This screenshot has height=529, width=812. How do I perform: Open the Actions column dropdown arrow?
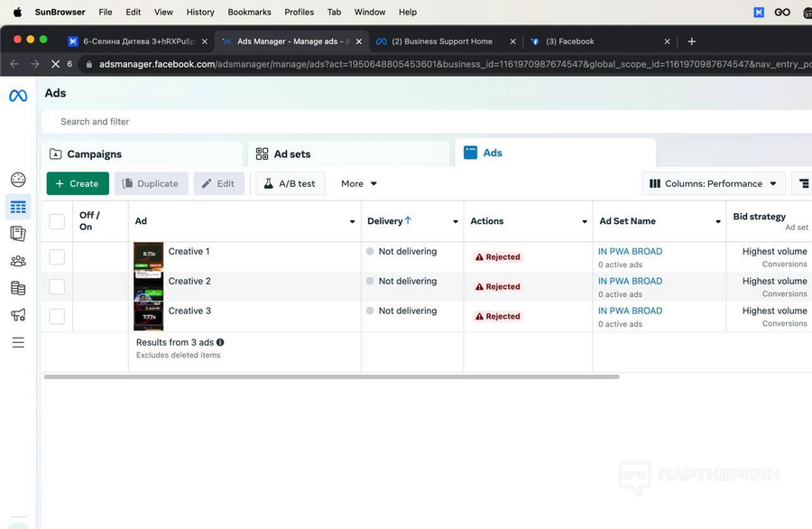[x=584, y=222]
